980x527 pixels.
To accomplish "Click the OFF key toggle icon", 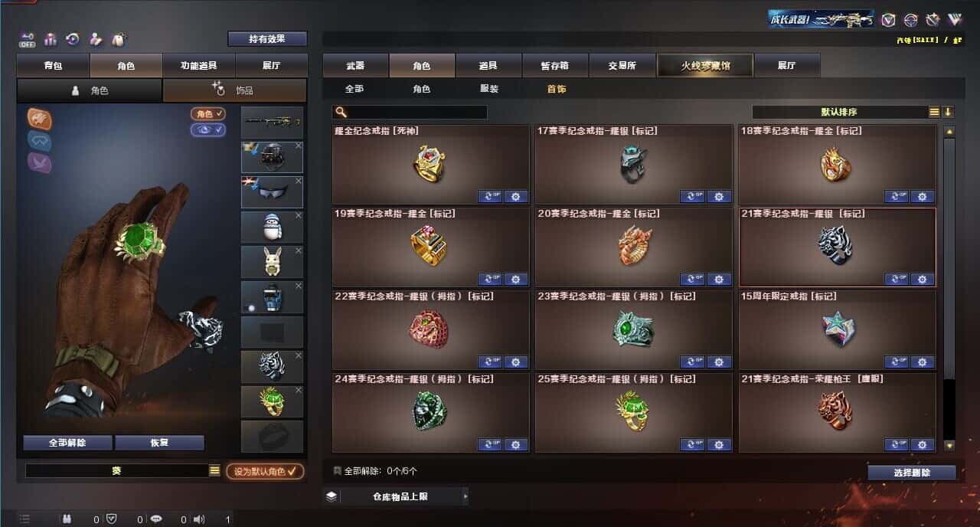I will point(28,39).
